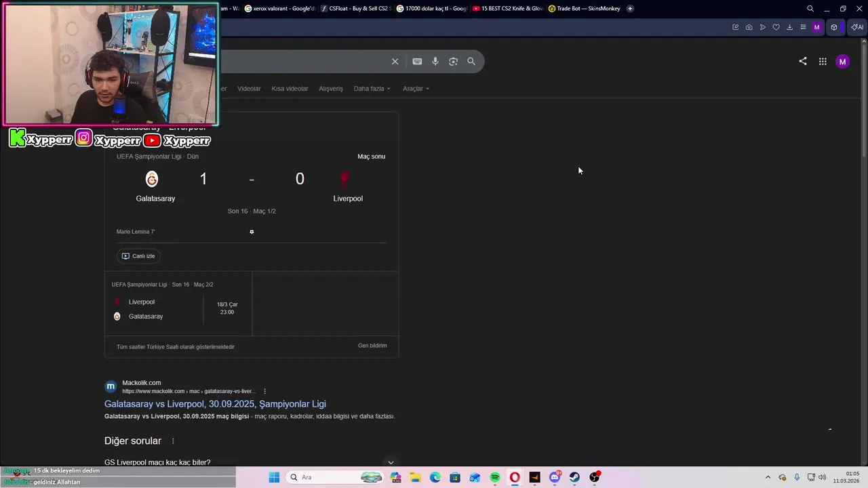This screenshot has width=868, height=488.
Task: Search by image with Google Lens icon
Action: pos(453,62)
